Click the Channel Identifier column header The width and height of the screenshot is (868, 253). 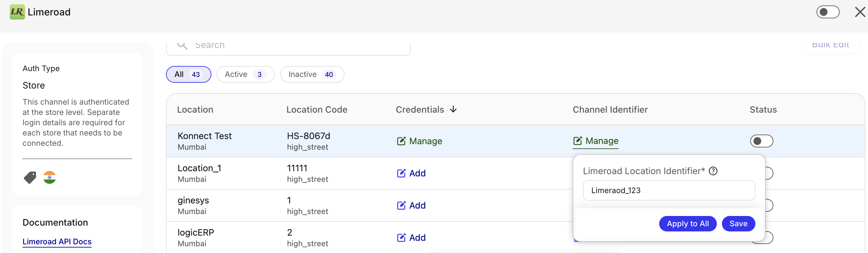click(610, 110)
